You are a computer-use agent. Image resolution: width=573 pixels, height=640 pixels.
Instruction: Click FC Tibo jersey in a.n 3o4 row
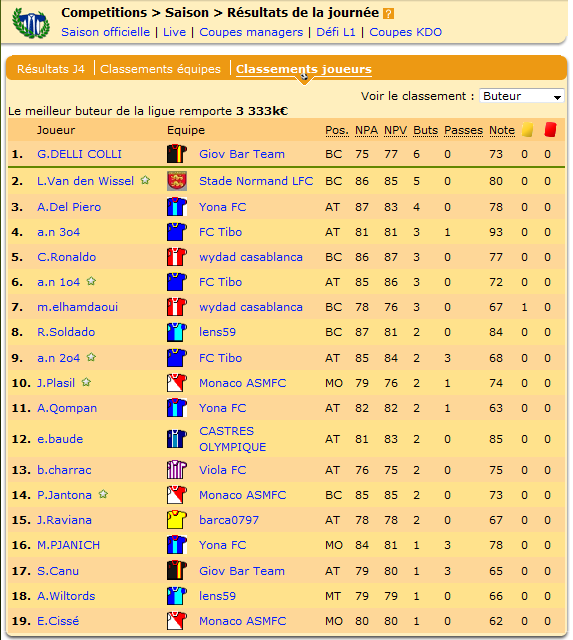click(x=177, y=232)
